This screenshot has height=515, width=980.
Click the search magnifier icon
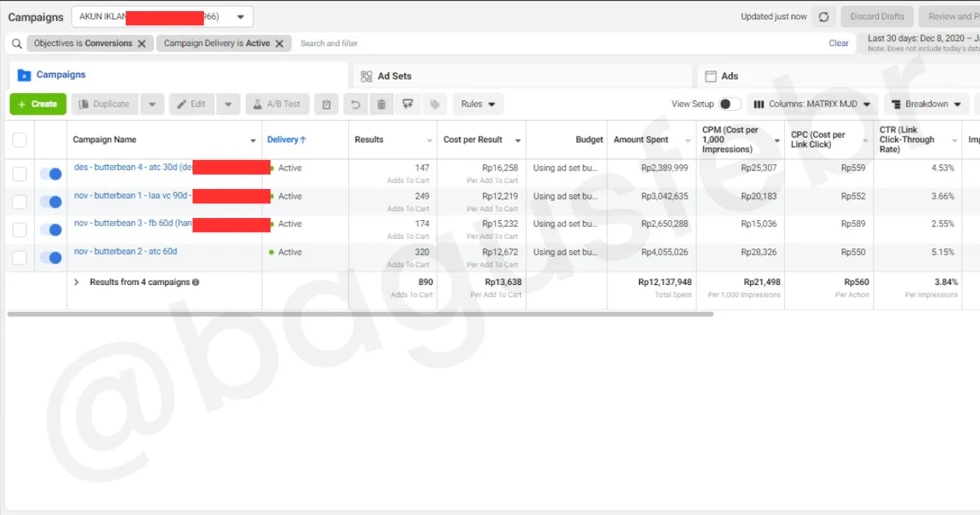tap(16, 44)
